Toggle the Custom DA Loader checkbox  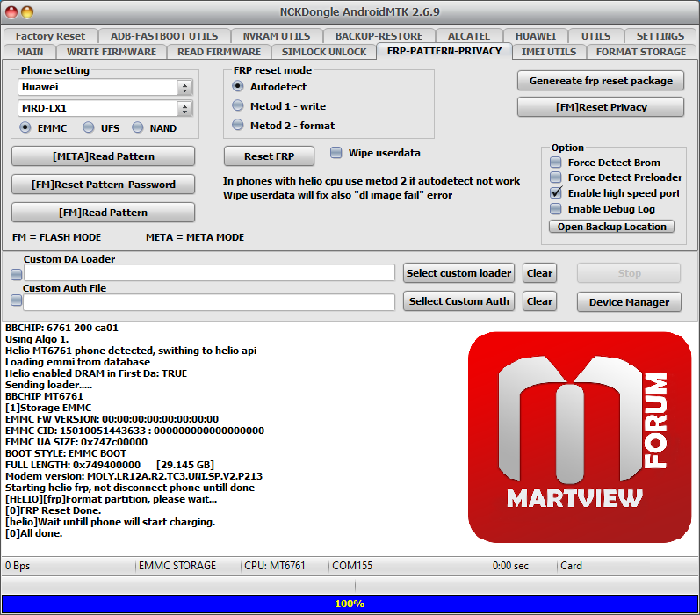16,274
